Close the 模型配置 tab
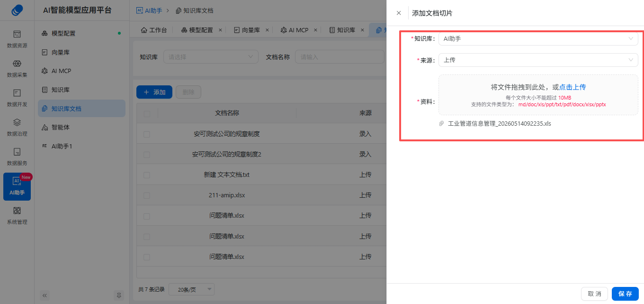644x304 pixels. tap(220, 30)
